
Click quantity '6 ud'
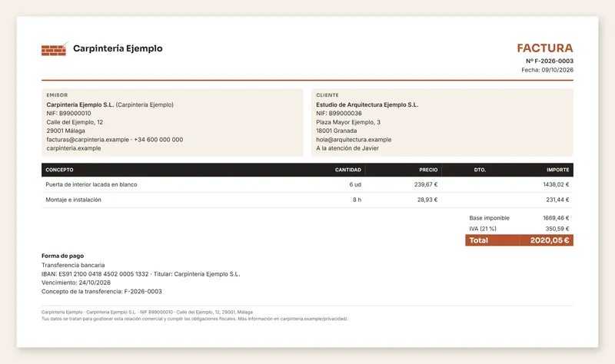coord(355,184)
